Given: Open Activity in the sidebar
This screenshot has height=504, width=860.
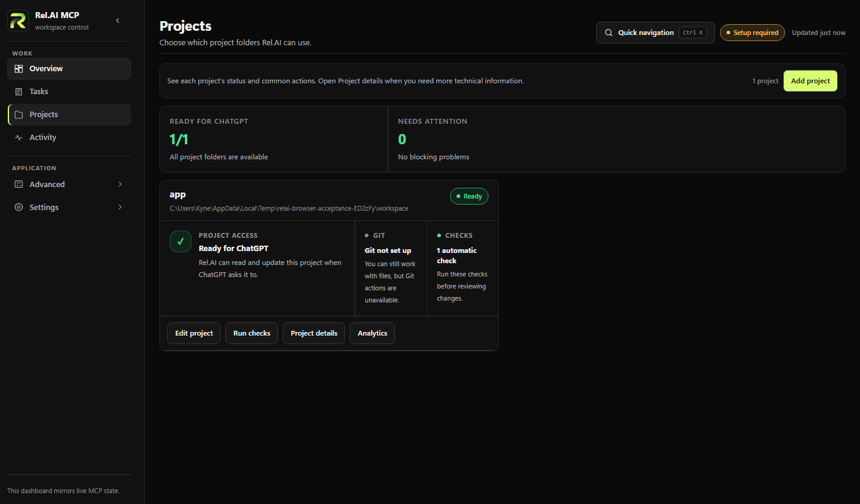Looking at the screenshot, I should tap(69, 138).
